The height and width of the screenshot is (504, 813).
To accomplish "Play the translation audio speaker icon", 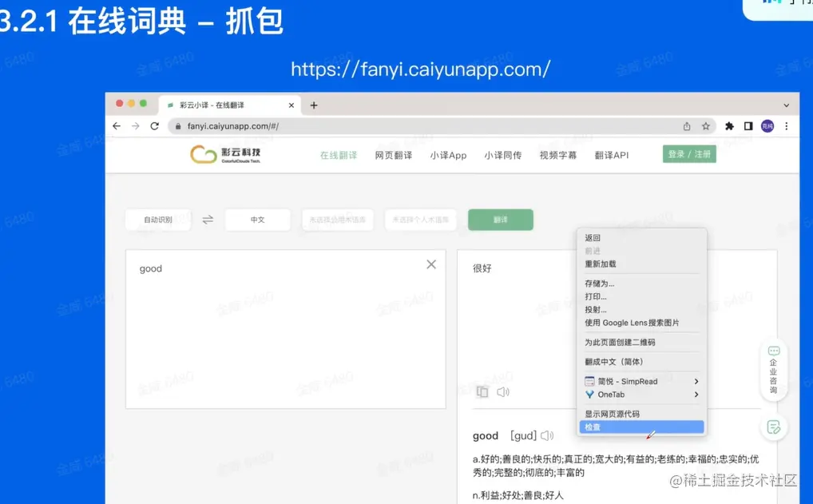I will pyautogui.click(x=503, y=392).
